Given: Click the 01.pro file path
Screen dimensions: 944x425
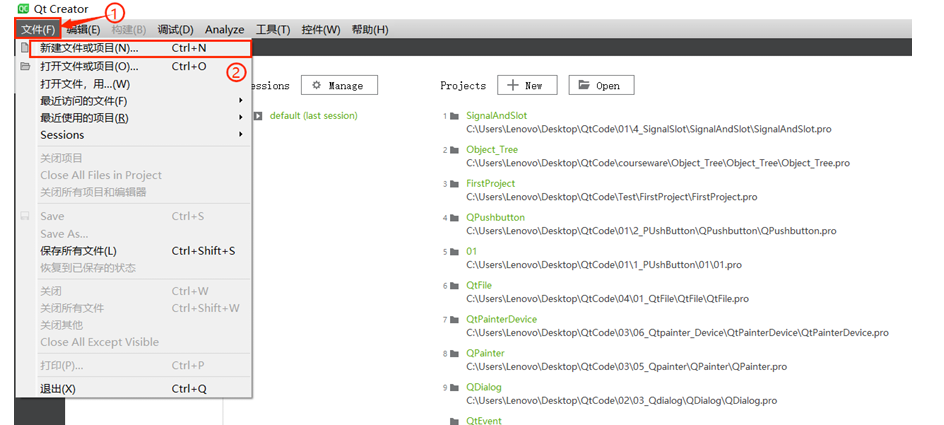Looking at the screenshot, I should [604, 265].
